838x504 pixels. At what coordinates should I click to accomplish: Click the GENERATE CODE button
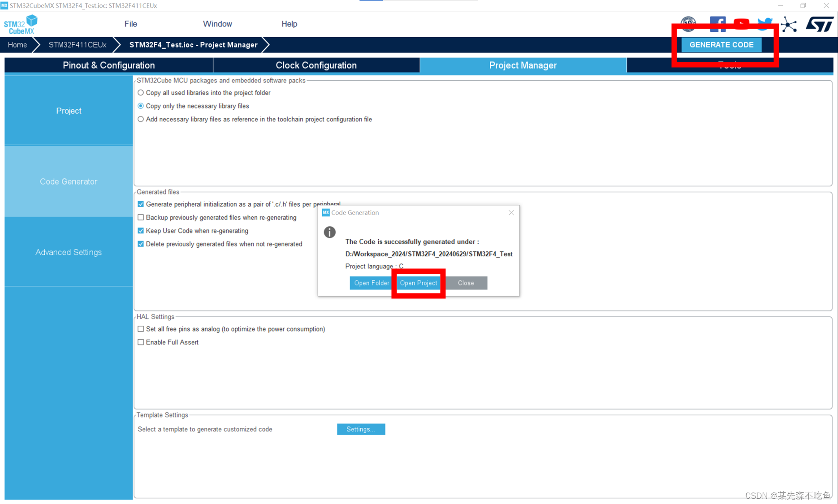point(721,45)
